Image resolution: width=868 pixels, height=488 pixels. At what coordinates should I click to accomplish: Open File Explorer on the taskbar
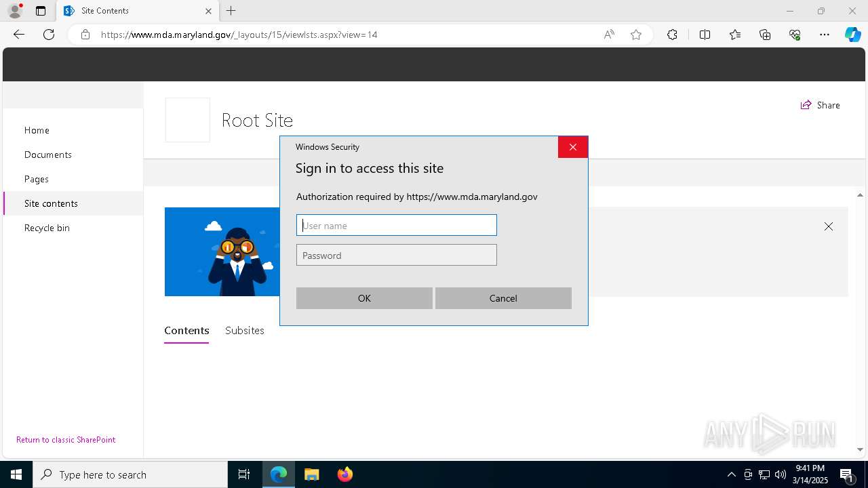pyautogui.click(x=312, y=474)
